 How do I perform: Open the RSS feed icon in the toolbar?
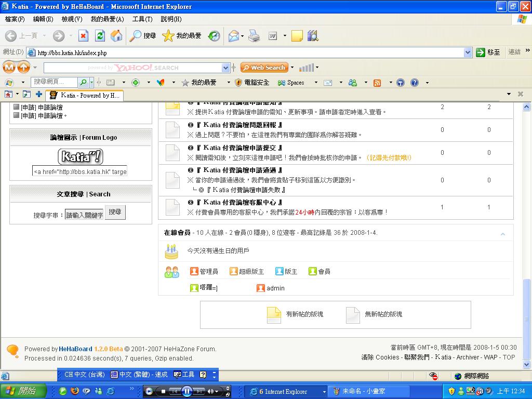click(x=377, y=83)
